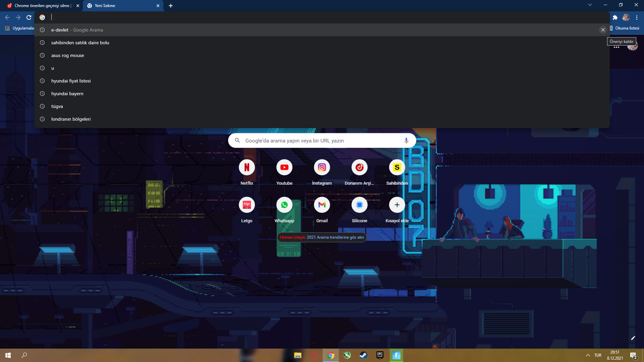Image resolution: width=644 pixels, height=362 pixels.
Task: Open the Youtube shortcut tile
Action: tap(284, 167)
